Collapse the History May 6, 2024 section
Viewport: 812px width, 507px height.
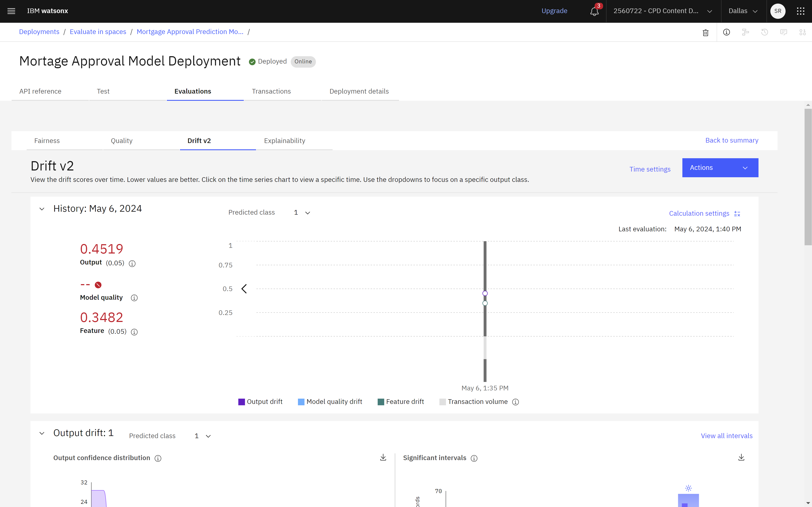[x=42, y=209]
